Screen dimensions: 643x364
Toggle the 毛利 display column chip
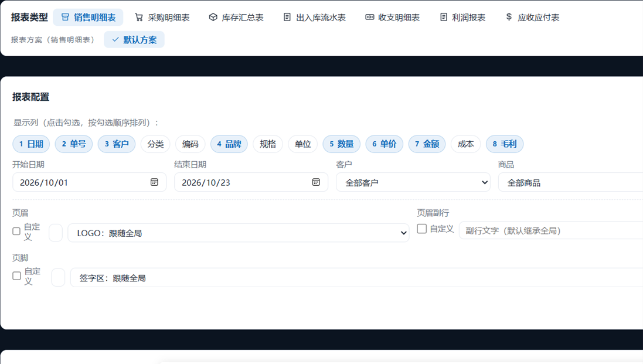tap(505, 144)
